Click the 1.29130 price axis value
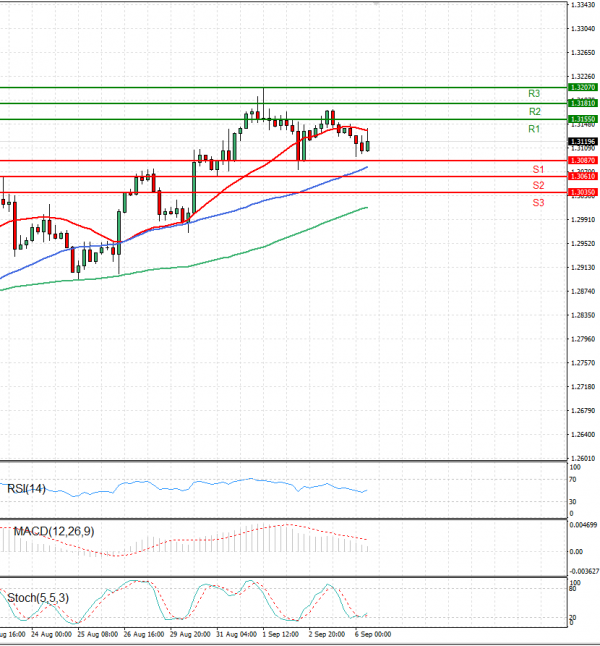 pos(583,267)
